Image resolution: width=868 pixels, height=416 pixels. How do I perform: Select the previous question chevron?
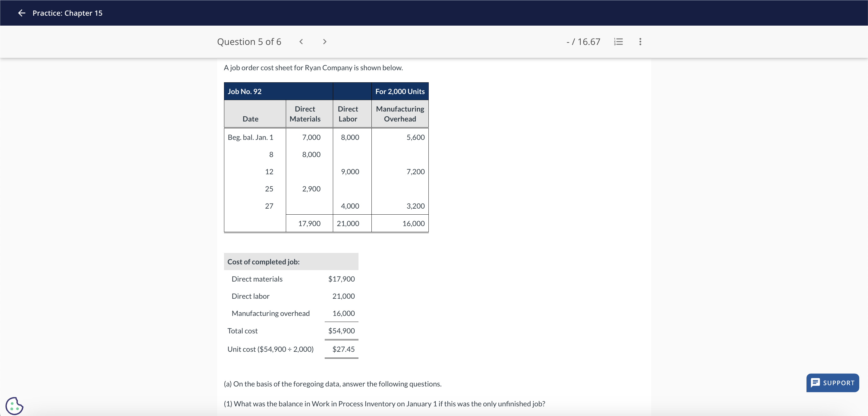[x=301, y=41]
